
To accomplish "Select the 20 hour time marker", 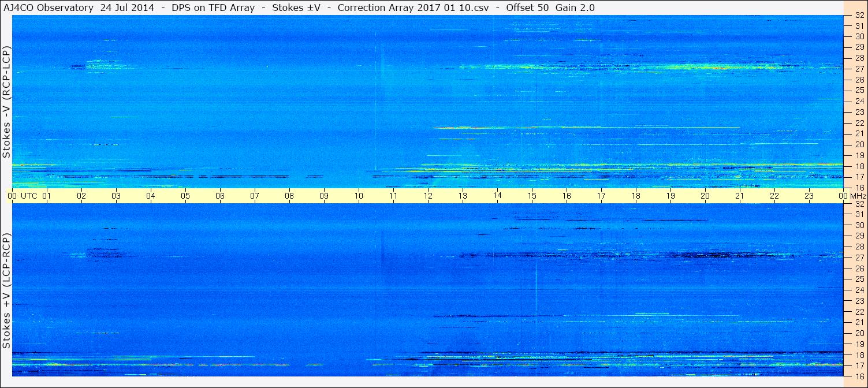I will point(705,196).
